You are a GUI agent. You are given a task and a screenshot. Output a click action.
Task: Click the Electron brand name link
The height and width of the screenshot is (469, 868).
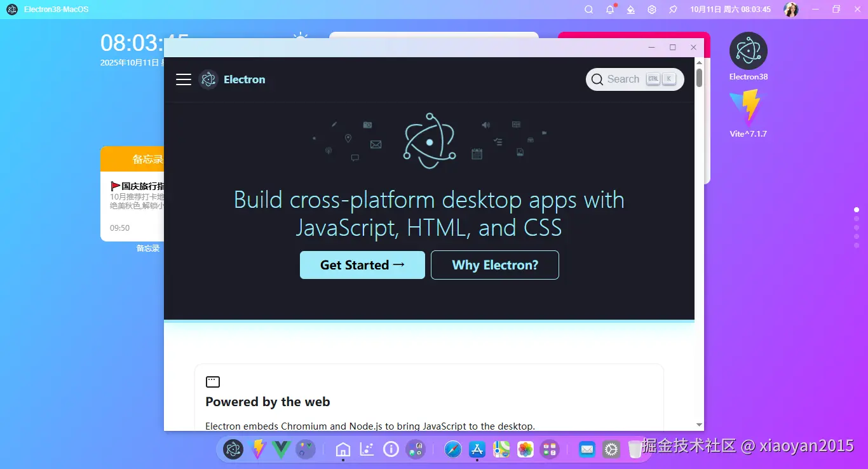click(x=245, y=79)
